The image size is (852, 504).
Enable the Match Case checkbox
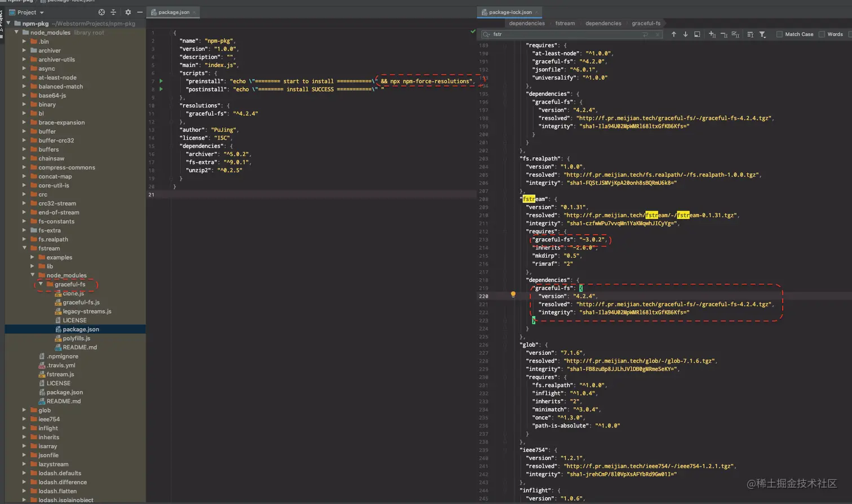(x=779, y=34)
